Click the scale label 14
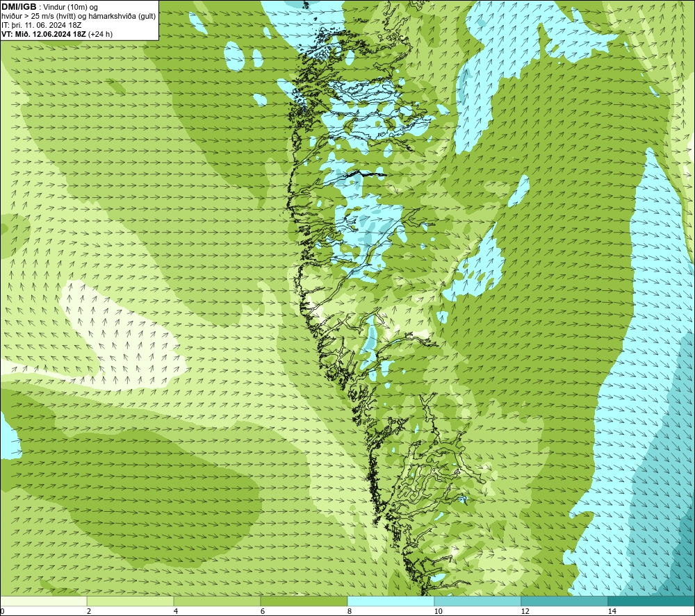 pyautogui.click(x=612, y=611)
